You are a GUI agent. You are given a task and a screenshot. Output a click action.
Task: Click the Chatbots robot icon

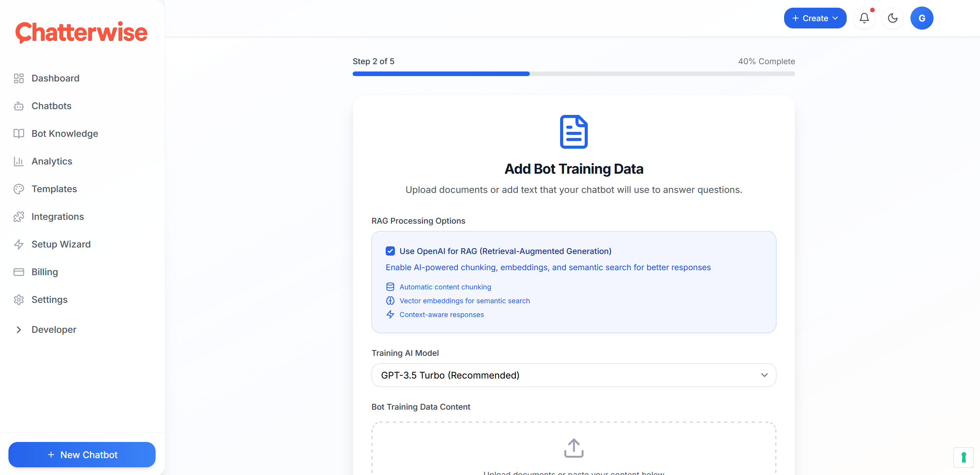(x=19, y=106)
